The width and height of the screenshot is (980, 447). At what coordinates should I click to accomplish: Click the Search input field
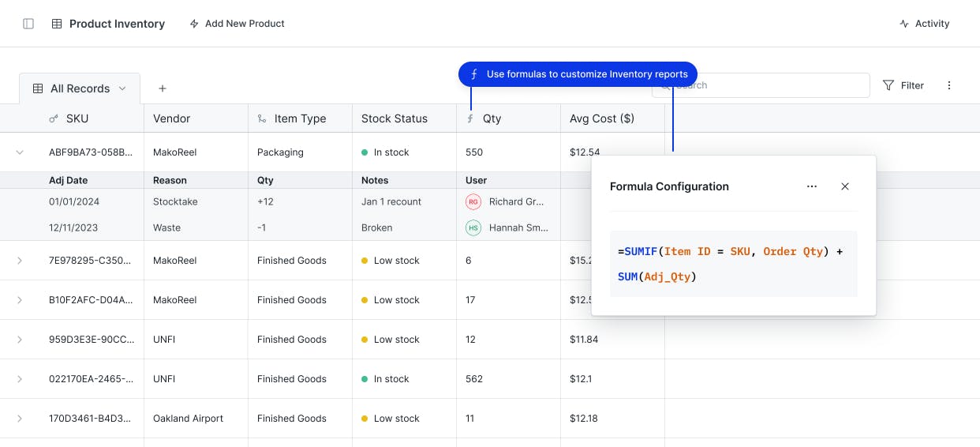tap(769, 85)
